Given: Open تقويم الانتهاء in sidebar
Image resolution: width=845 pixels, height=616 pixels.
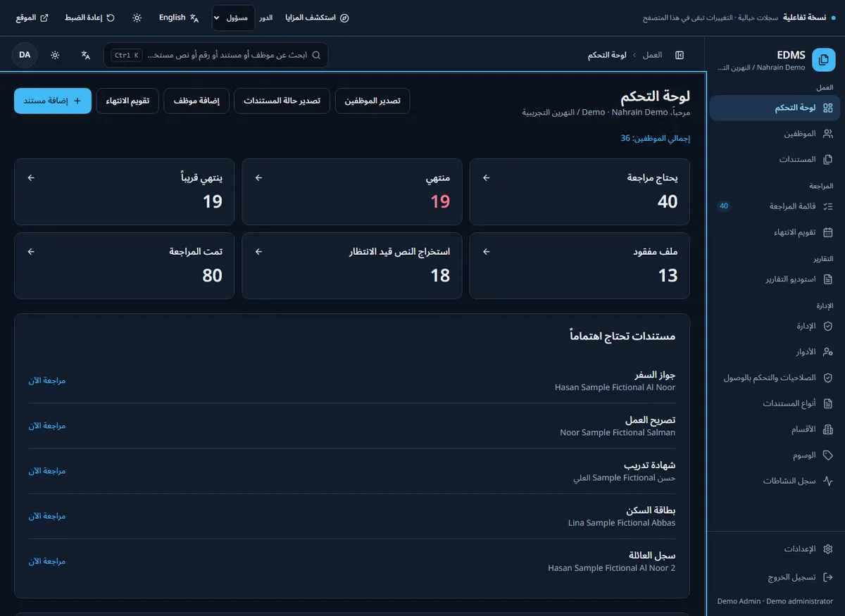Looking at the screenshot, I should click(775, 232).
